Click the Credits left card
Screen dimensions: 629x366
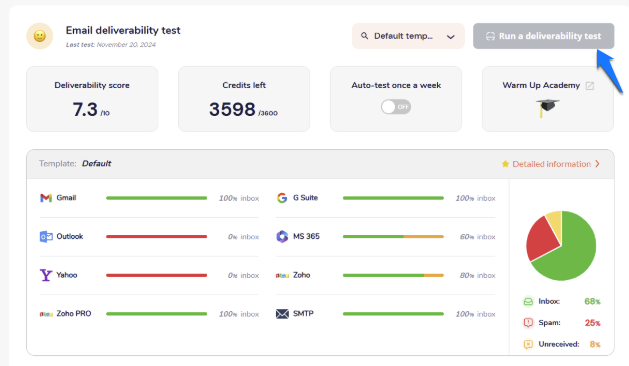point(244,99)
